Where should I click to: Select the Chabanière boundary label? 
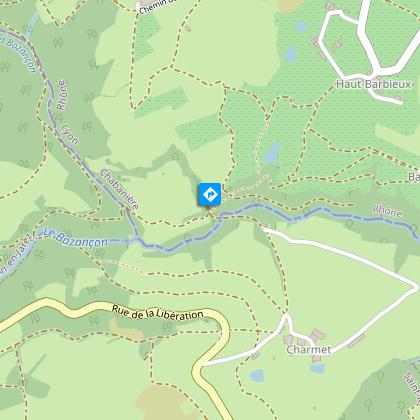click(x=119, y=189)
